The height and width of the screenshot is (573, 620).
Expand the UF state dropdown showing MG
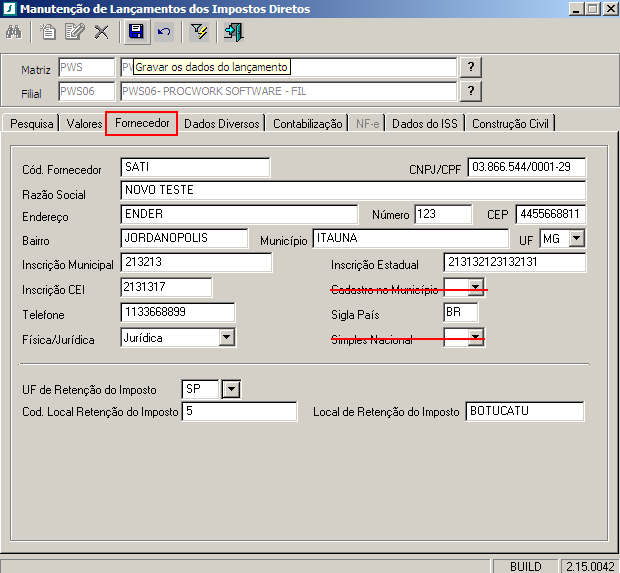[576, 239]
